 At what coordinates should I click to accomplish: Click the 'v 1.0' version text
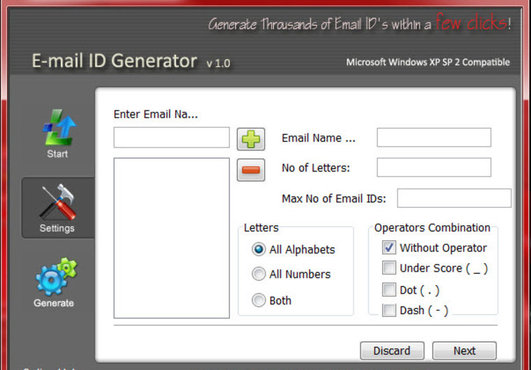pyautogui.click(x=218, y=63)
